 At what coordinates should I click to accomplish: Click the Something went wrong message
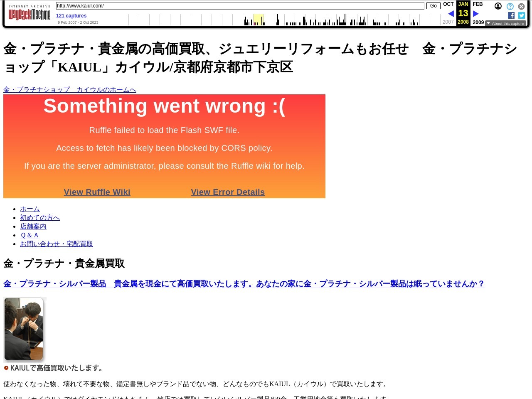point(164,106)
